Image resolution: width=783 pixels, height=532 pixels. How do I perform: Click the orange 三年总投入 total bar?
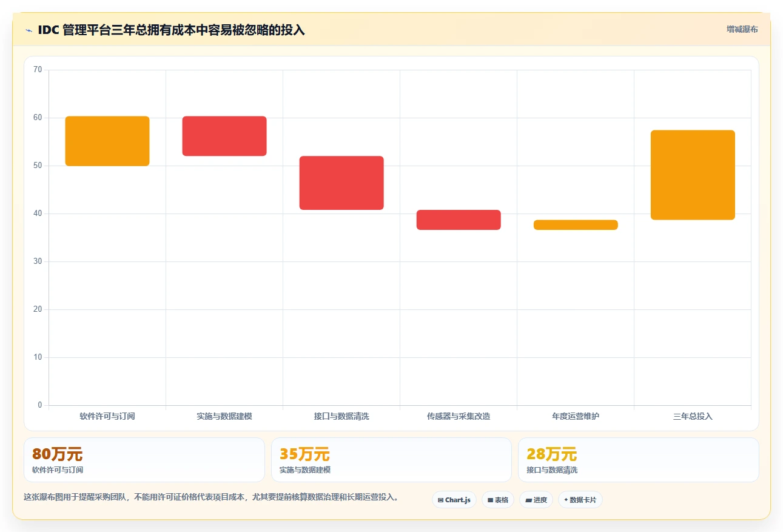tap(693, 175)
